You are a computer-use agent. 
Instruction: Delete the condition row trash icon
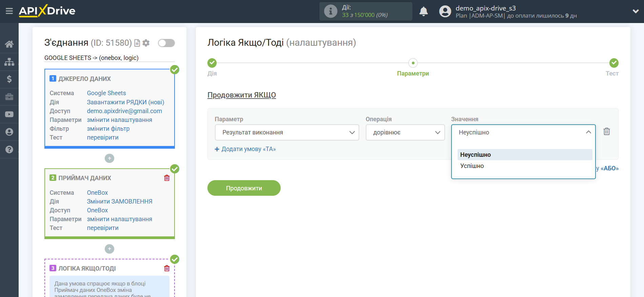tap(607, 131)
